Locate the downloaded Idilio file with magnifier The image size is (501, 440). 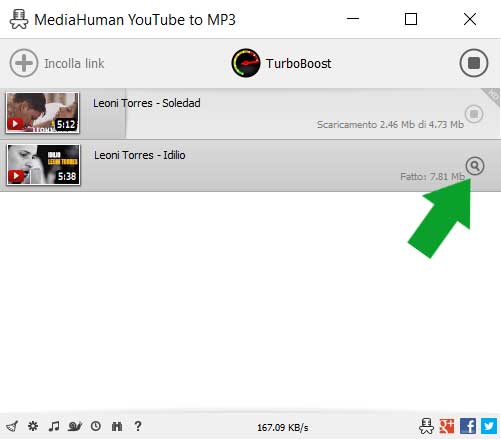pos(475,166)
